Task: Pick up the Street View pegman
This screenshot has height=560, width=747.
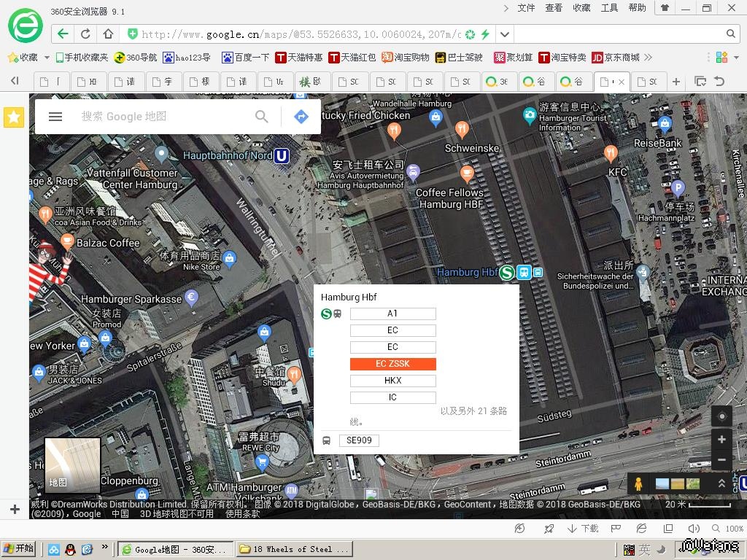Action: click(x=638, y=483)
